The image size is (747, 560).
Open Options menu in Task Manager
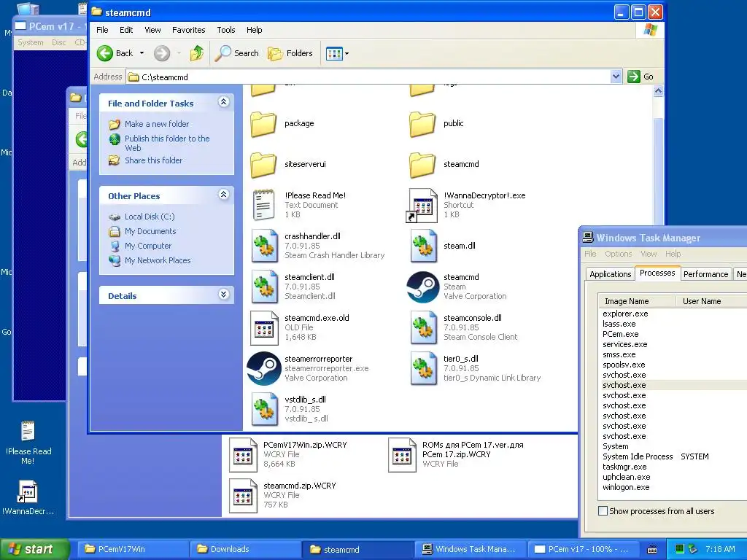pos(618,254)
